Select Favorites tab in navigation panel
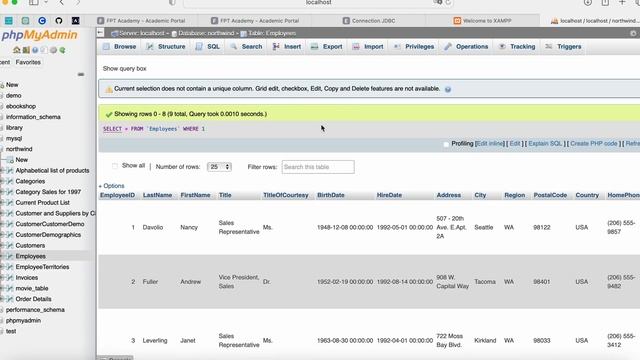Viewport: 640px width, 360px height. click(28, 62)
